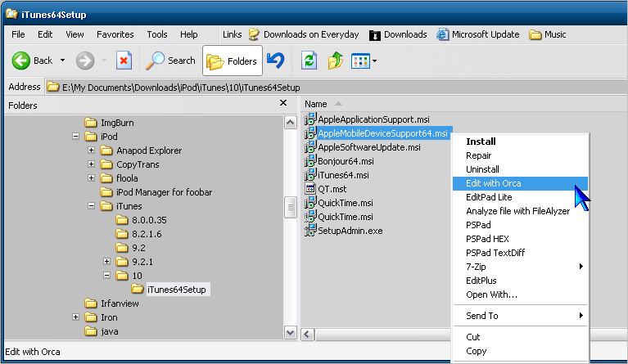The image size is (628, 364).
Task: Select the AppleMobileDeviceSupport64.msi file name
Action: (382, 133)
